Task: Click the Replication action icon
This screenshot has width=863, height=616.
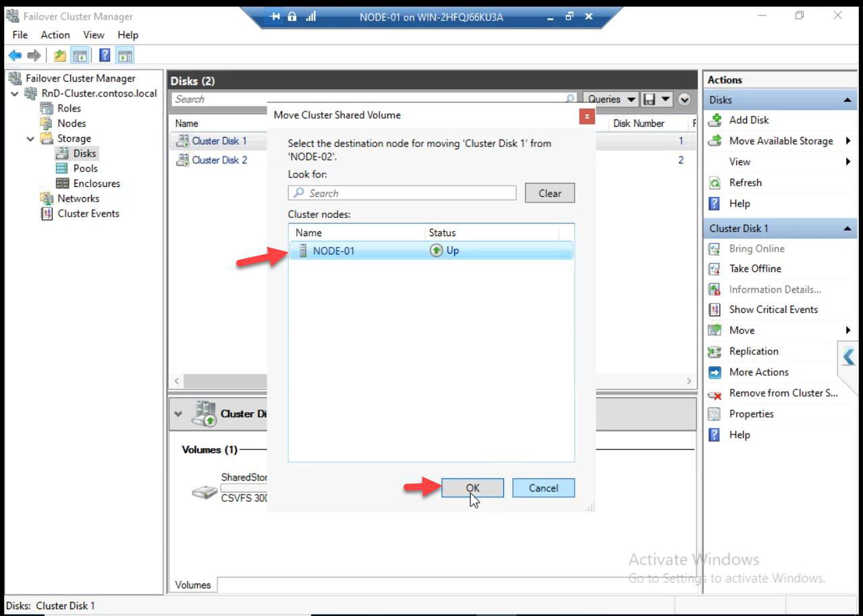Action: click(715, 352)
